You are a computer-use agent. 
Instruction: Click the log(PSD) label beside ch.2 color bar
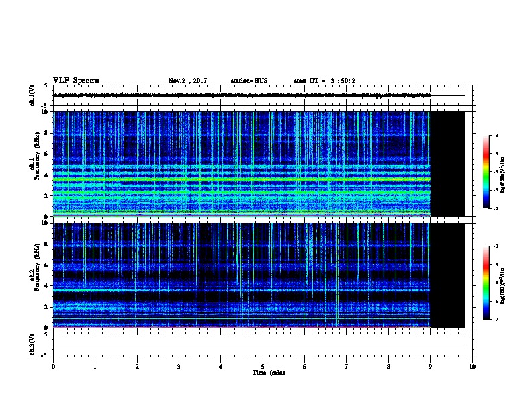502,285
